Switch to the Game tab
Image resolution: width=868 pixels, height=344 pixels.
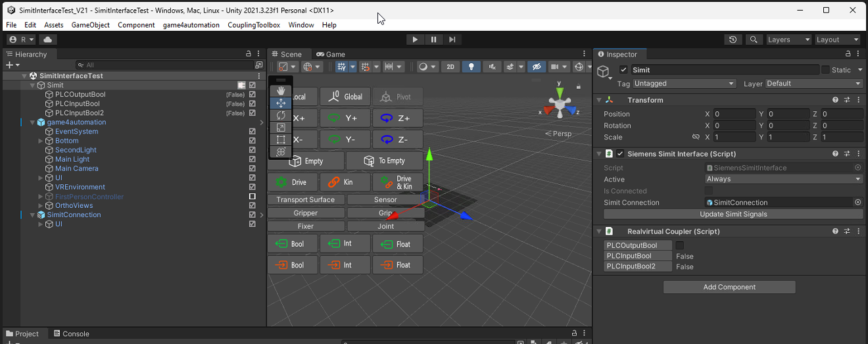tap(331, 54)
